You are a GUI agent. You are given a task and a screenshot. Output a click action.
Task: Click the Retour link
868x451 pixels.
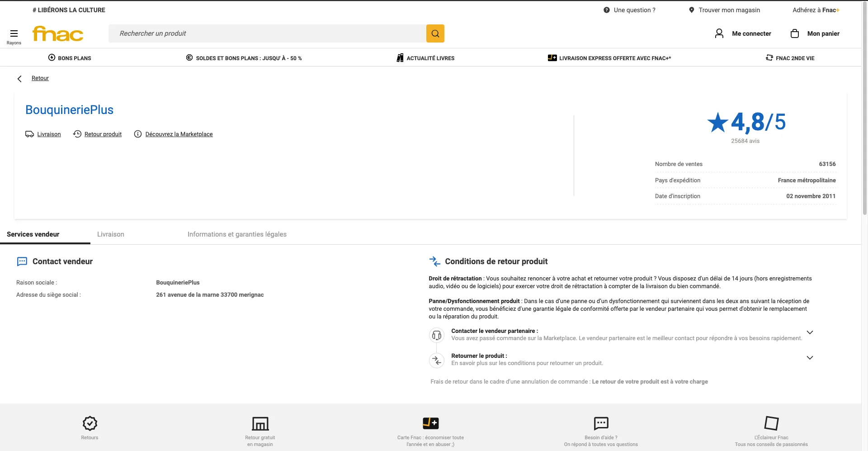coord(40,78)
